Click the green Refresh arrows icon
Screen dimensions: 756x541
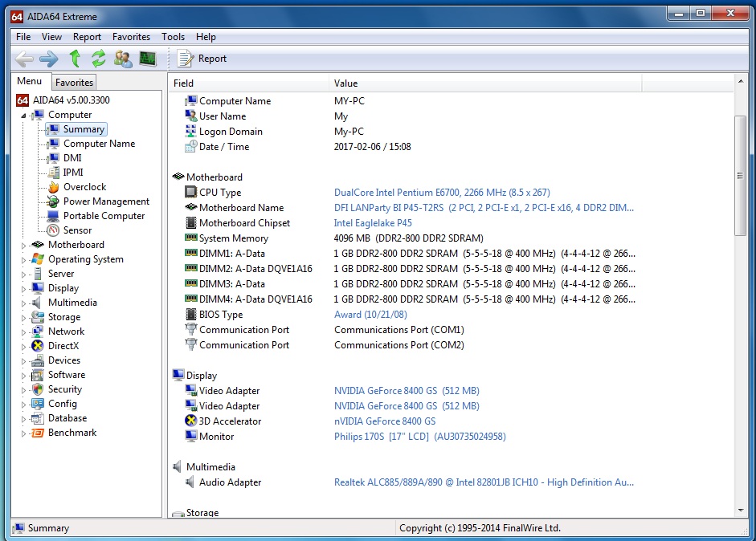[x=99, y=59]
